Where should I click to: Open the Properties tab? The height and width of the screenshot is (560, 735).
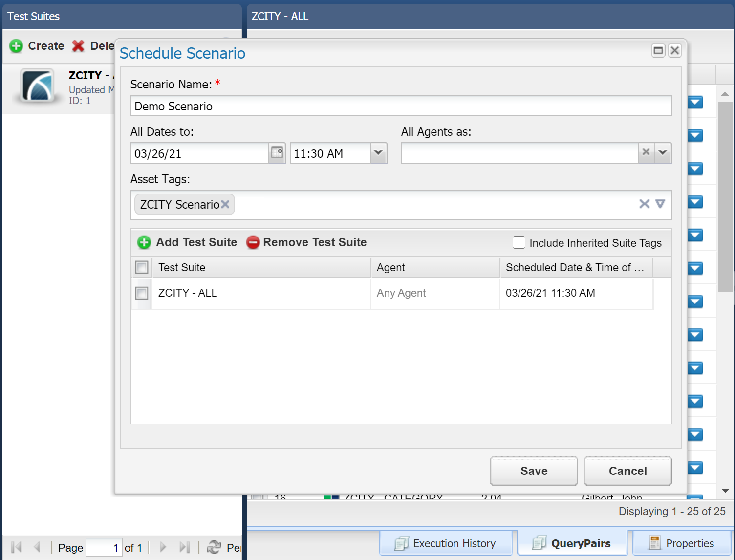(682, 543)
